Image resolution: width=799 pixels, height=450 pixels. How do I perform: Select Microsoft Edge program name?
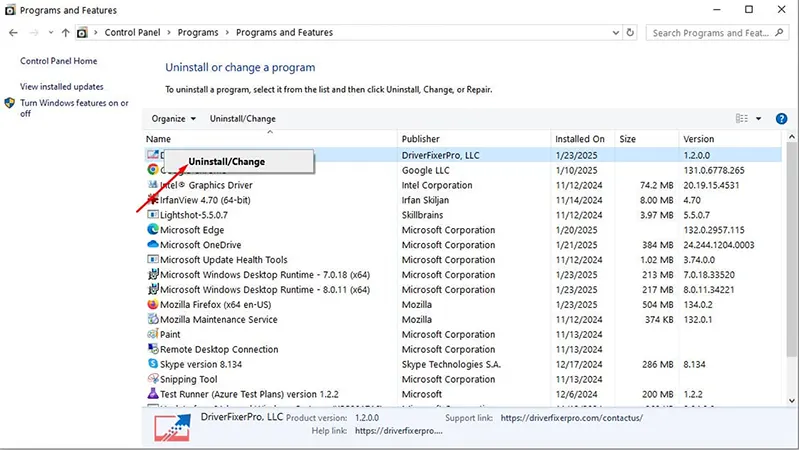[x=192, y=230]
